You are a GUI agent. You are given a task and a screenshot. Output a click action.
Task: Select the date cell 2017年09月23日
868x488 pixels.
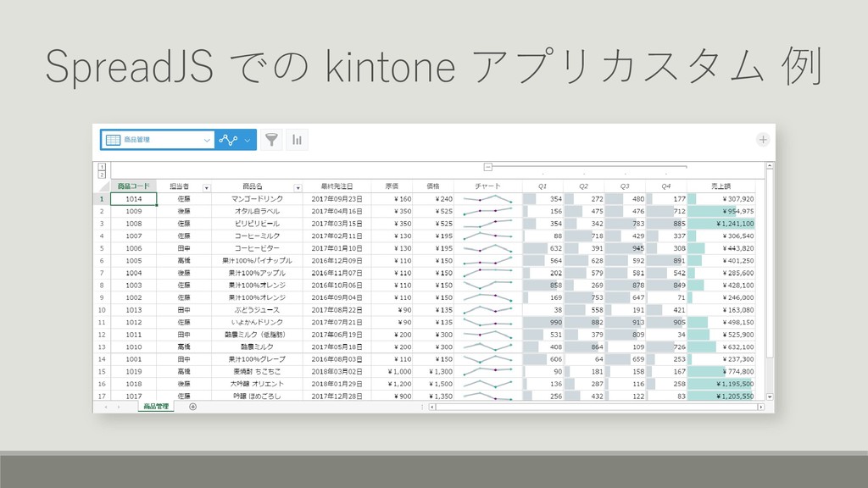point(337,199)
